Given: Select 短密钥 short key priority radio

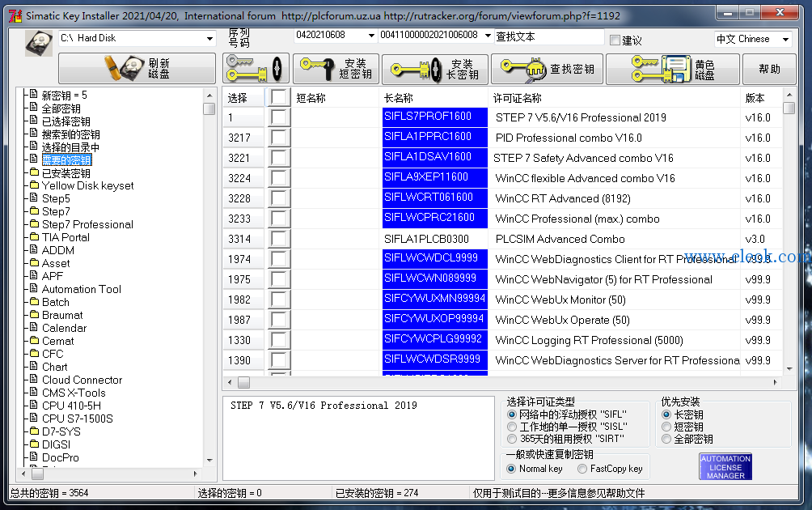Looking at the screenshot, I should coord(666,427).
